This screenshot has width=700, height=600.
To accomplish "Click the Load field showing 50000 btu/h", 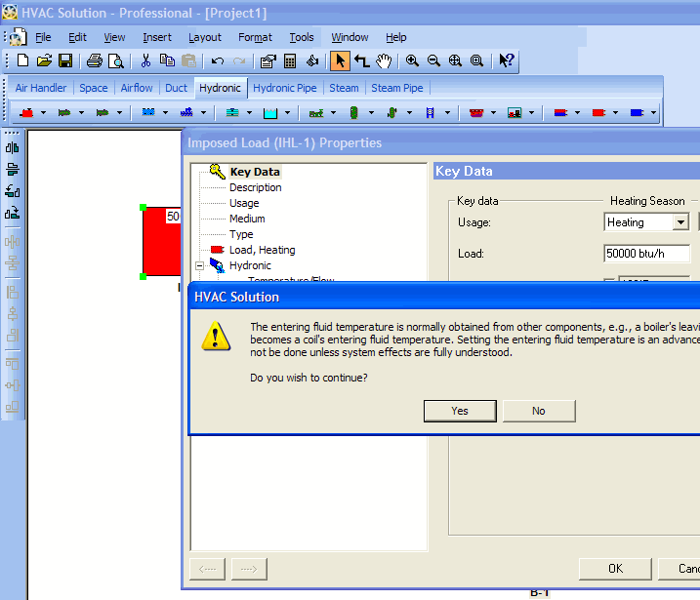I will pos(647,254).
